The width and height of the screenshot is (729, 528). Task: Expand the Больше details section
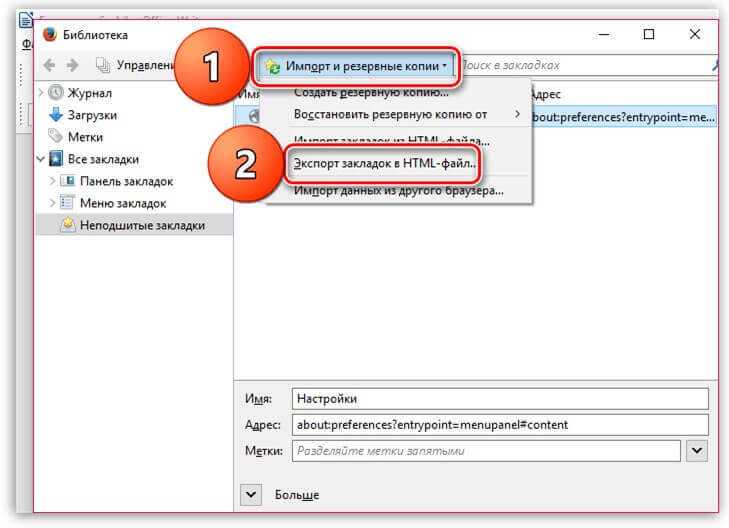pos(251,495)
